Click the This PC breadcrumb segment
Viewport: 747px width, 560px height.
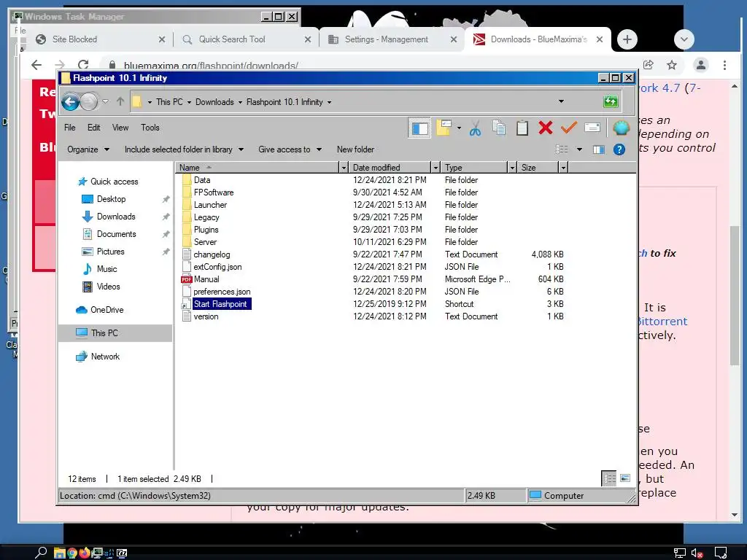coord(169,102)
